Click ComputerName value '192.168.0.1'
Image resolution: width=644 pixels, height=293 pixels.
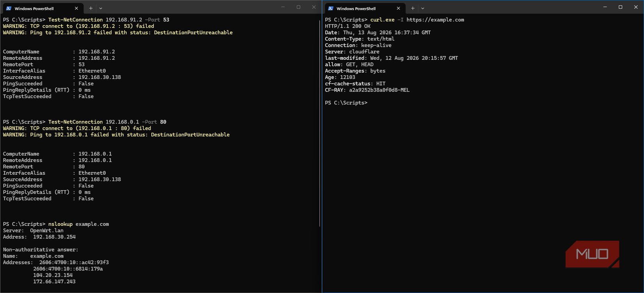pos(95,154)
